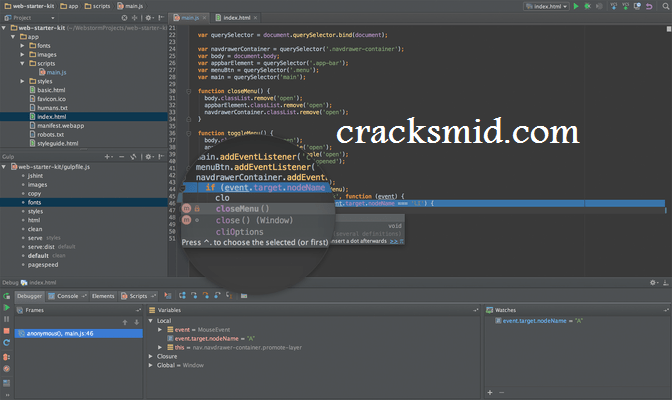Screen dimensions: 672x400
Task: Open Project panel settings gear
Action: (148, 18)
